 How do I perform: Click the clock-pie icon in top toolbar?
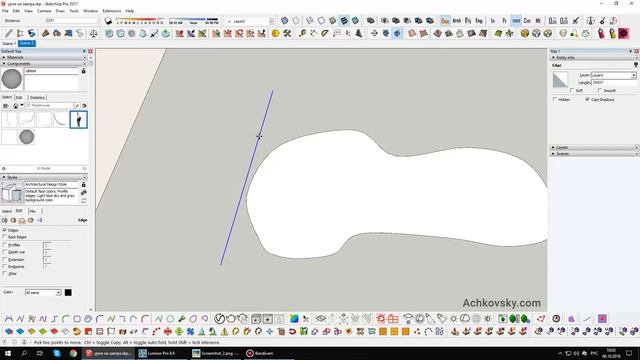pos(613,20)
